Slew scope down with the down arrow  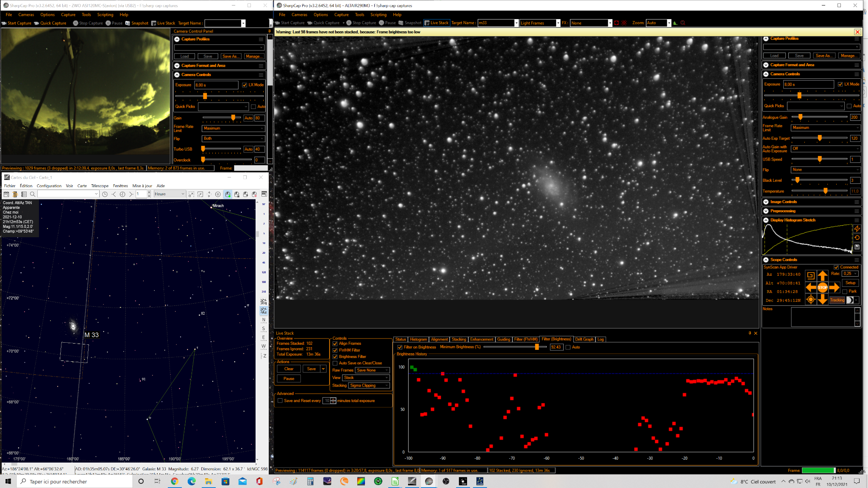coord(822,299)
